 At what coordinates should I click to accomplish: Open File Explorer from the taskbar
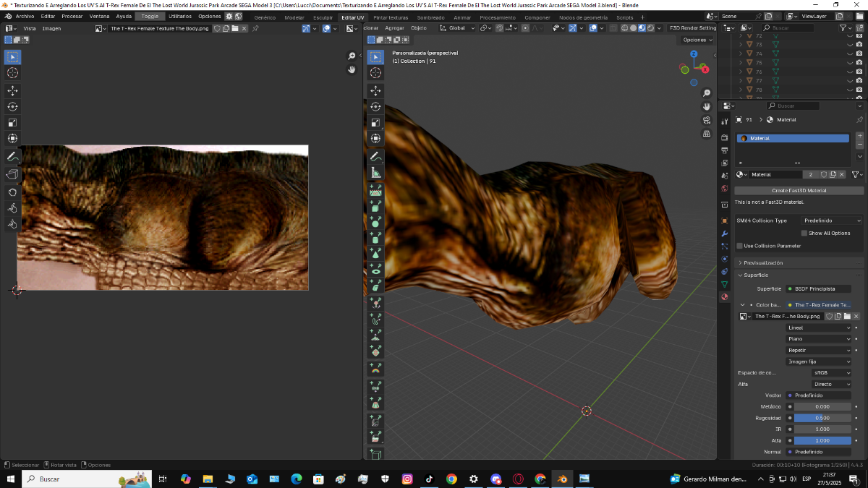point(208,479)
